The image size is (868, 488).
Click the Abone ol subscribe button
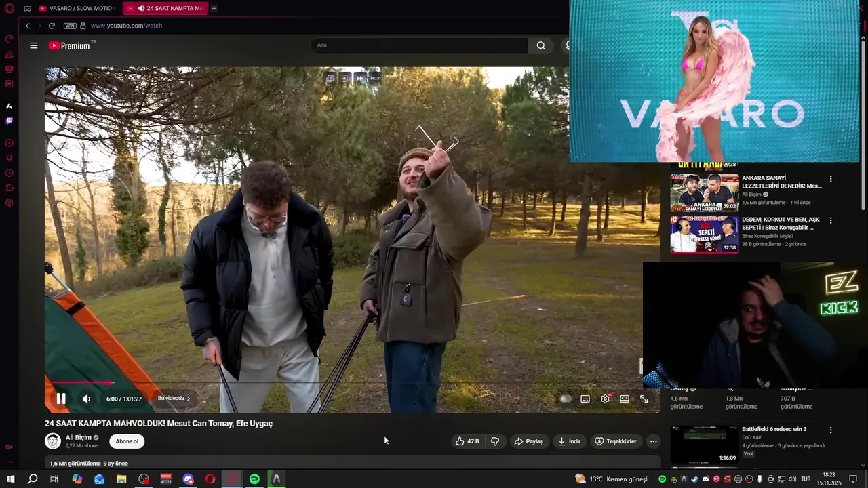click(x=127, y=441)
